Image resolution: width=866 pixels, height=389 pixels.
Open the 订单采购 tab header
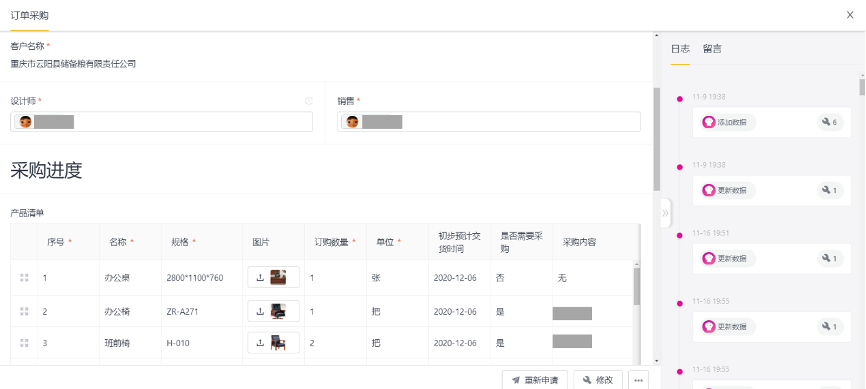coord(29,15)
